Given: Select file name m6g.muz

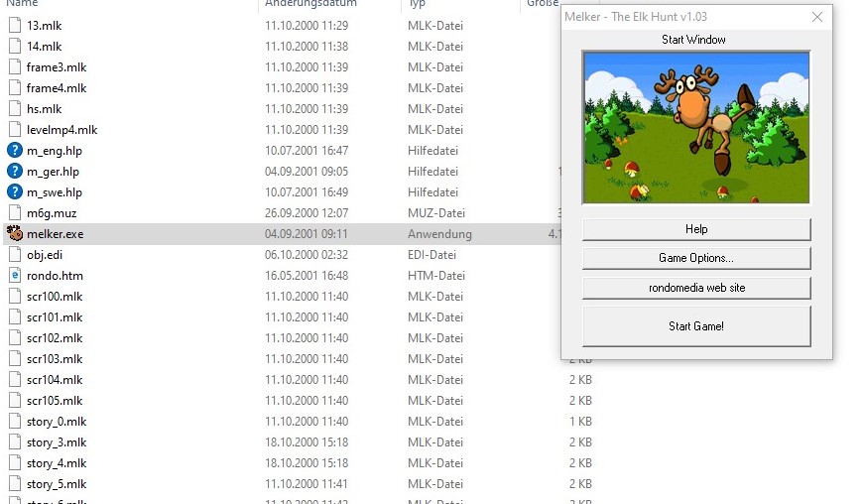Looking at the screenshot, I should coord(52,213).
